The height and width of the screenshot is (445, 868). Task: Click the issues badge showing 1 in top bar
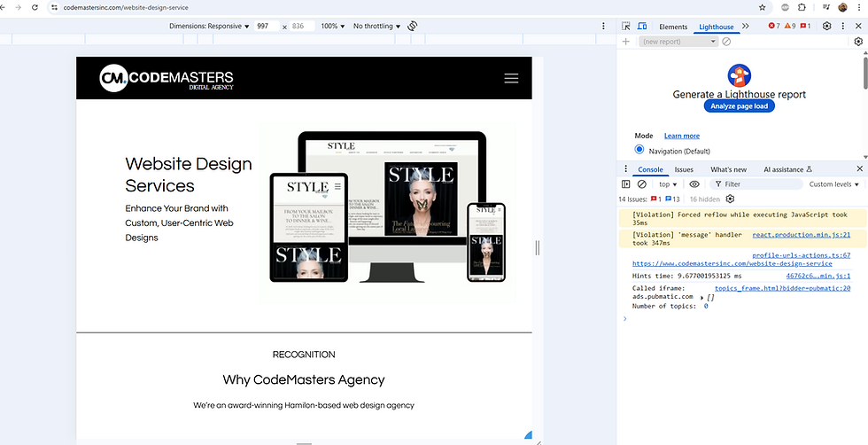coord(805,26)
